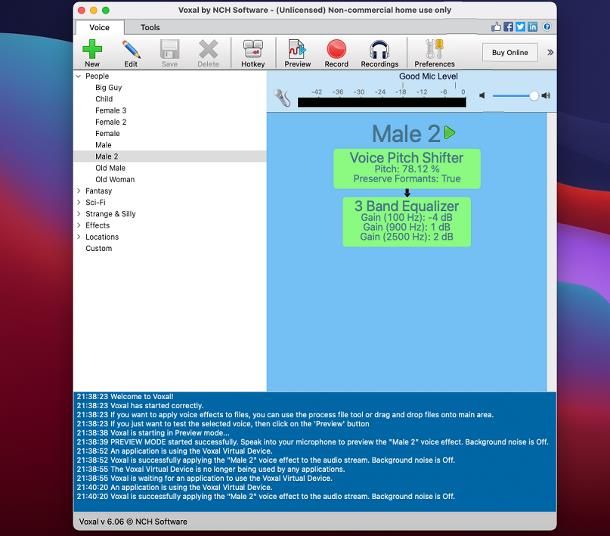
Task: Click the microphone icon by level meter
Action: click(x=282, y=98)
